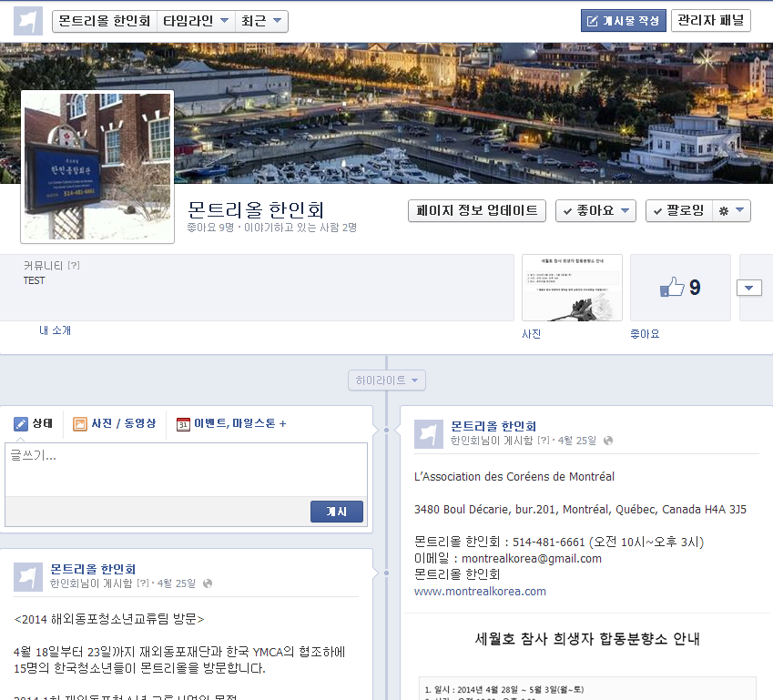This screenshot has width=773, height=700.
Task: Toggle the 팔로잉 button
Action: 679,210
